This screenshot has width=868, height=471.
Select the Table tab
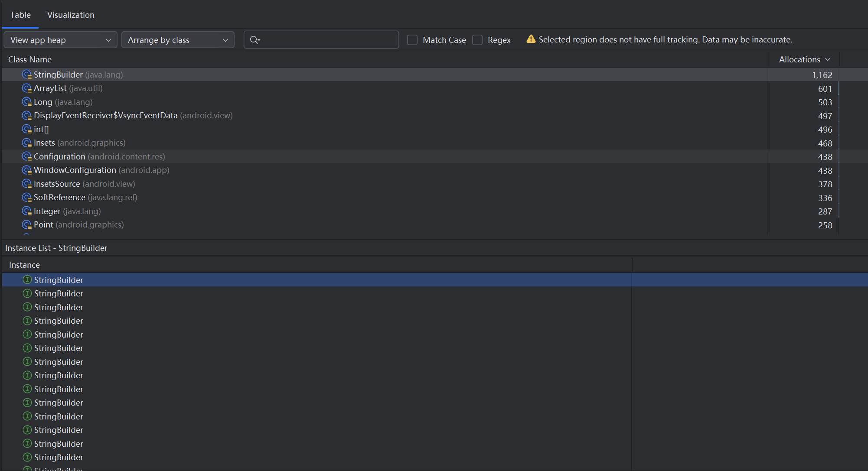click(20, 15)
